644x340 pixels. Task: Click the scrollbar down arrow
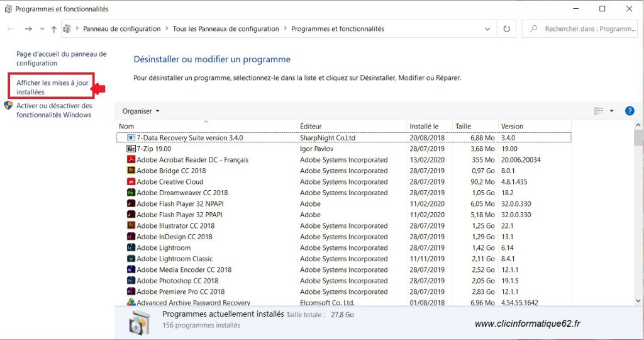pos(638,301)
